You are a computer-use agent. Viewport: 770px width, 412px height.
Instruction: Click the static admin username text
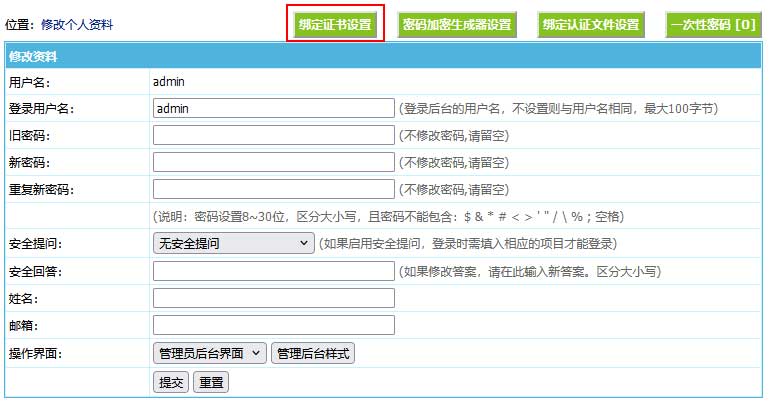click(169, 81)
